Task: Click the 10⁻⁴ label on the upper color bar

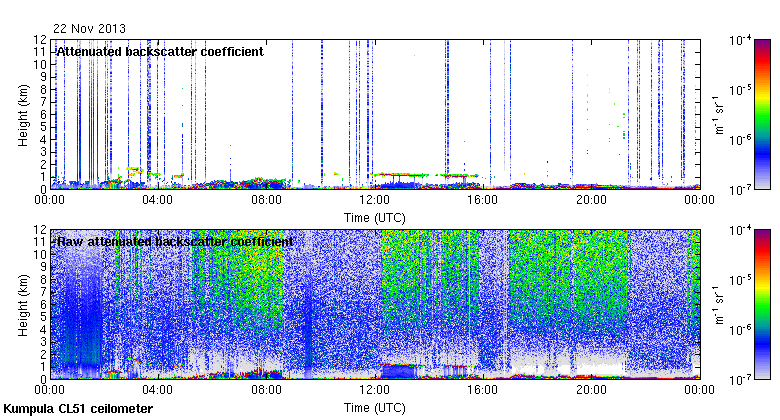Action: coord(740,40)
